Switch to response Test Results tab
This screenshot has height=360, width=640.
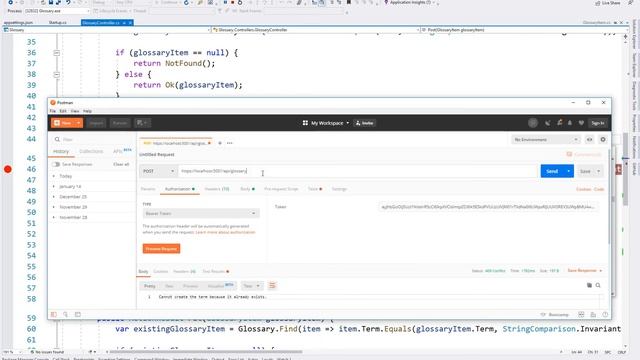point(216,271)
